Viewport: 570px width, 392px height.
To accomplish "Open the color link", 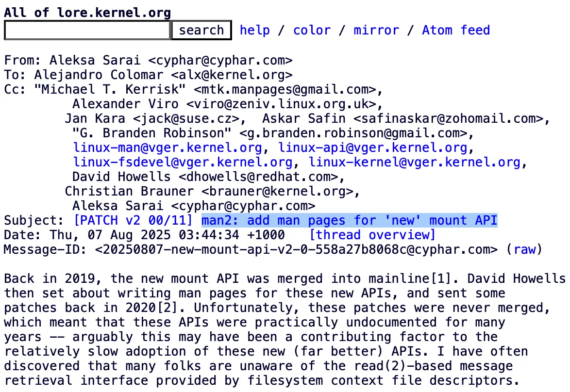I will (312, 30).
